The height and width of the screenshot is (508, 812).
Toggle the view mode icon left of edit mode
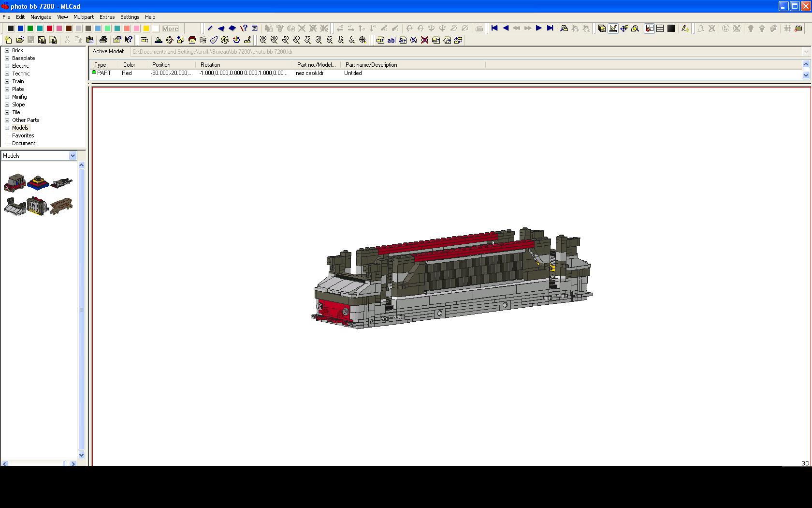[602, 29]
